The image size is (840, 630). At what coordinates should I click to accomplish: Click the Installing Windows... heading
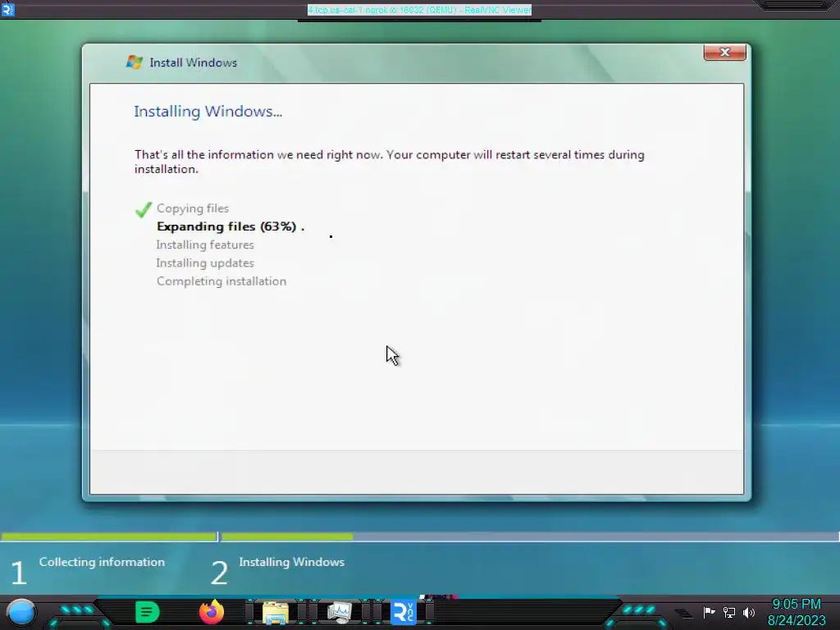coord(208,112)
